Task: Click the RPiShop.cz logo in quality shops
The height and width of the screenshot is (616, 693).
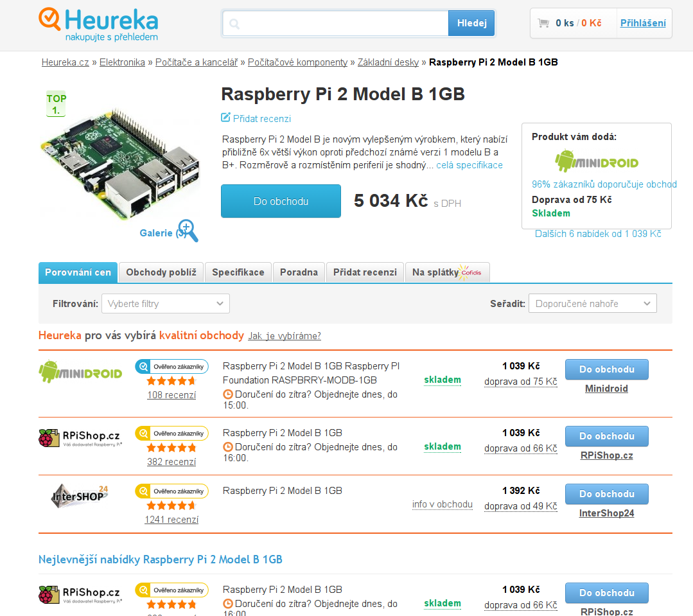Action: point(80,438)
